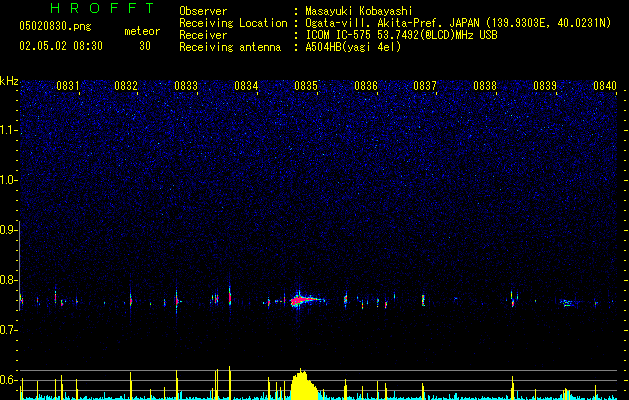Click the 0833 time marker
The height and width of the screenshot is (400, 629).
[x=186, y=86]
